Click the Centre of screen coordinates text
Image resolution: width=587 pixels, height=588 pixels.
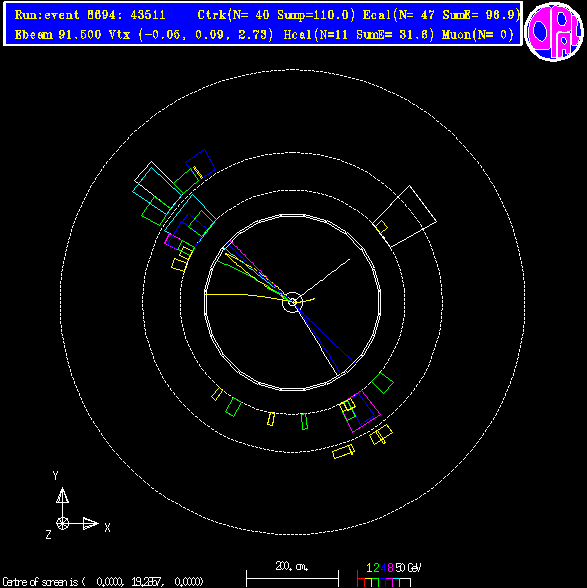[x=103, y=582]
